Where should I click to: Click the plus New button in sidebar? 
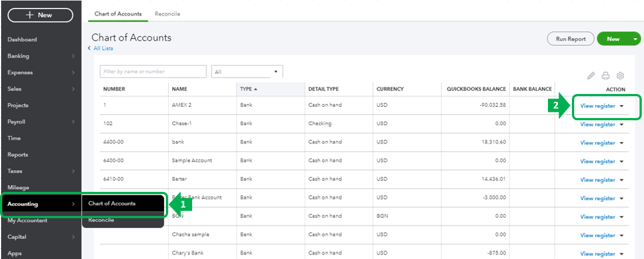(x=40, y=15)
